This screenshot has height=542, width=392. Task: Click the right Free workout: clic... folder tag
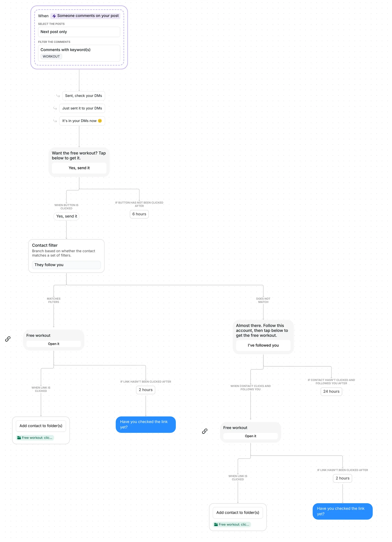point(232,524)
